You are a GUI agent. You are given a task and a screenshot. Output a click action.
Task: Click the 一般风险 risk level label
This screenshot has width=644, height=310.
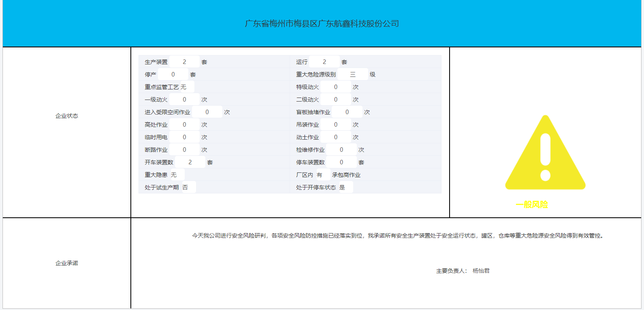click(x=531, y=205)
